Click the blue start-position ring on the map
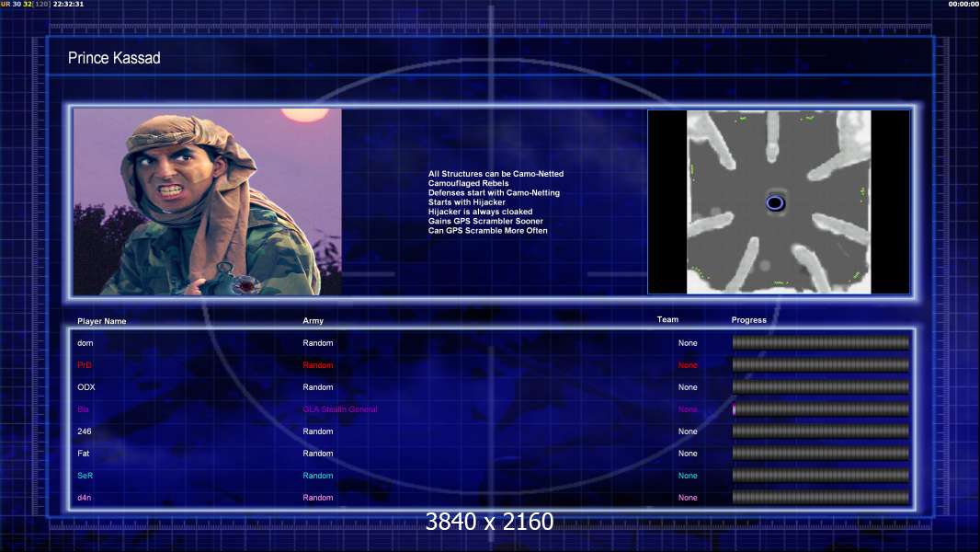Image resolution: width=980 pixels, height=552 pixels. [775, 203]
